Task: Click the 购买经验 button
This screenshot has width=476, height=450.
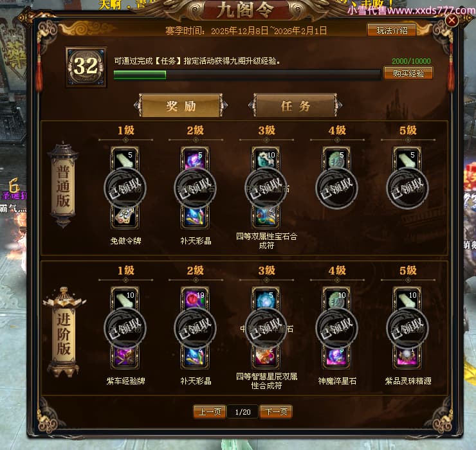Action: coord(408,73)
